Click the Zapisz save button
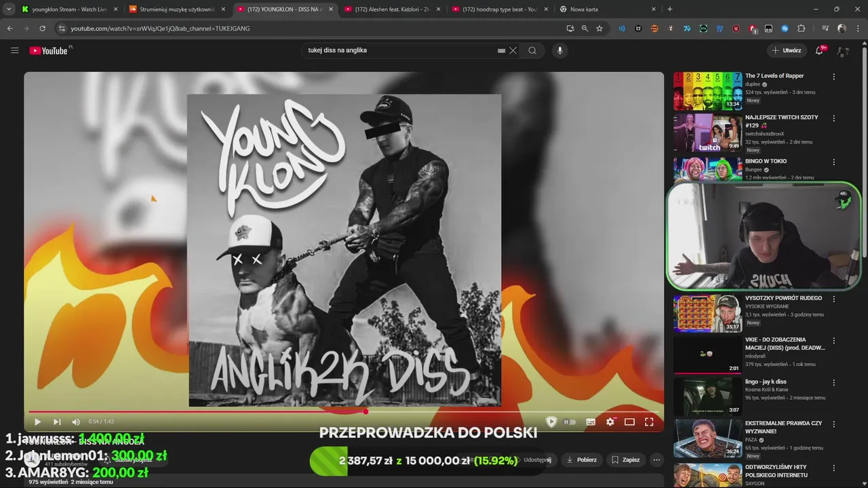Image resolution: width=868 pixels, height=488 pixels. [x=625, y=460]
